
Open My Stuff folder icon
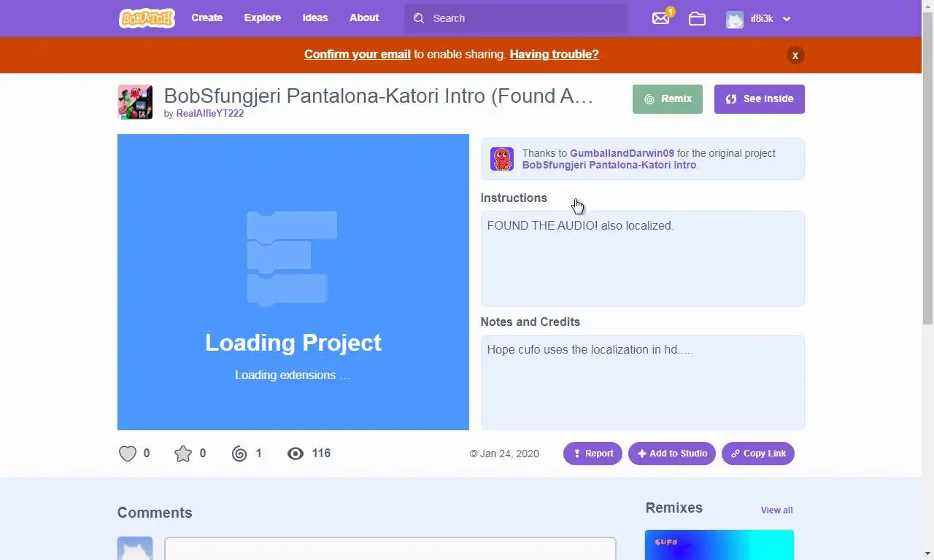[x=697, y=19]
